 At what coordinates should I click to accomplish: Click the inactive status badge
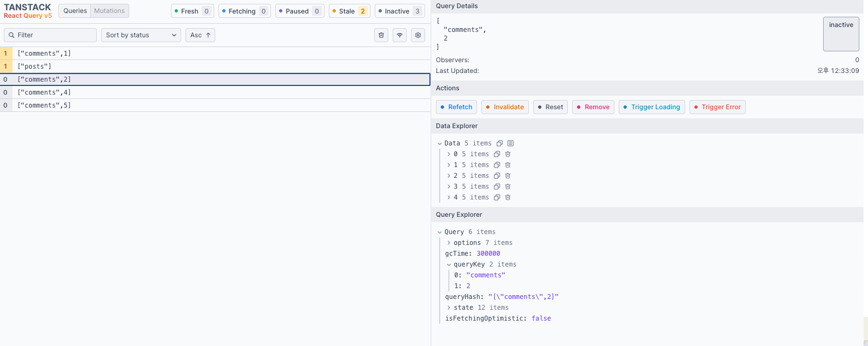841,34
